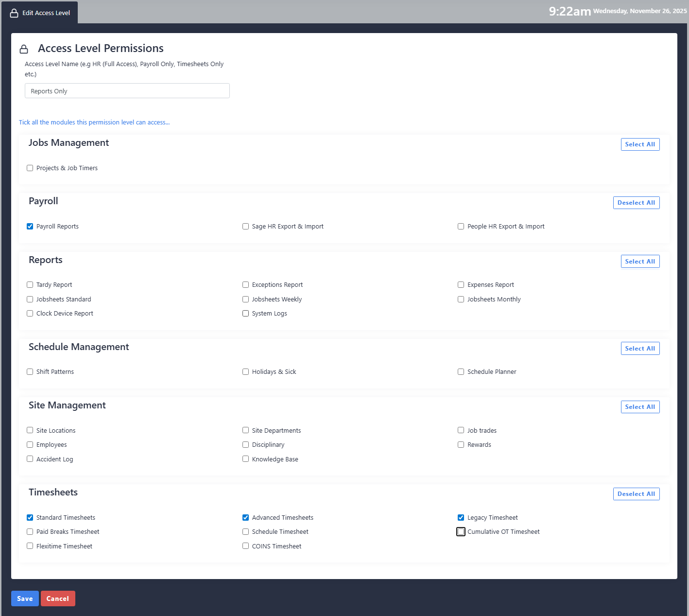
Task: Tick the Exceptions Report checkbox
Action: pyautogui.click(x=246, y=285)
